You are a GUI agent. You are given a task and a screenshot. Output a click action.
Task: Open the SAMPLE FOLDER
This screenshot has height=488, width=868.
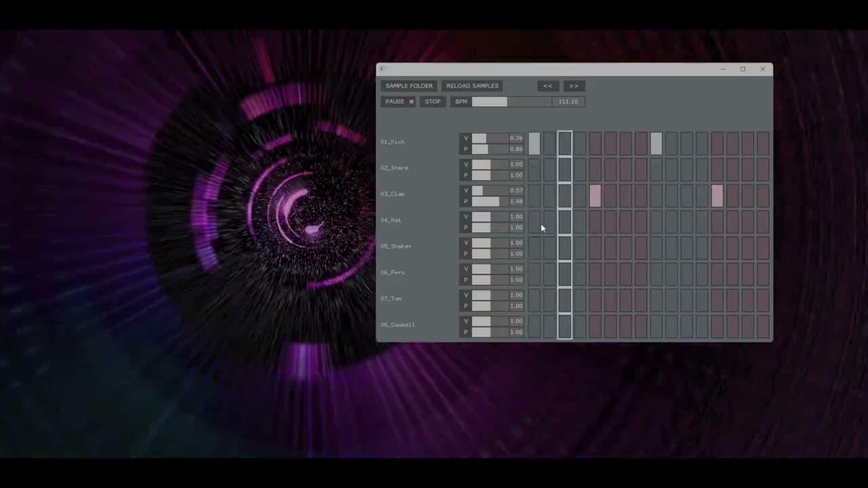click(408, 85)
